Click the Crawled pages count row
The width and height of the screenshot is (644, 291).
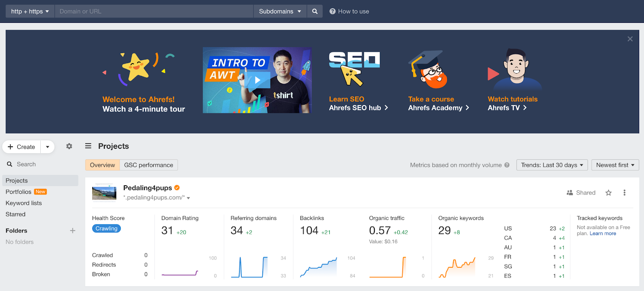120,255
